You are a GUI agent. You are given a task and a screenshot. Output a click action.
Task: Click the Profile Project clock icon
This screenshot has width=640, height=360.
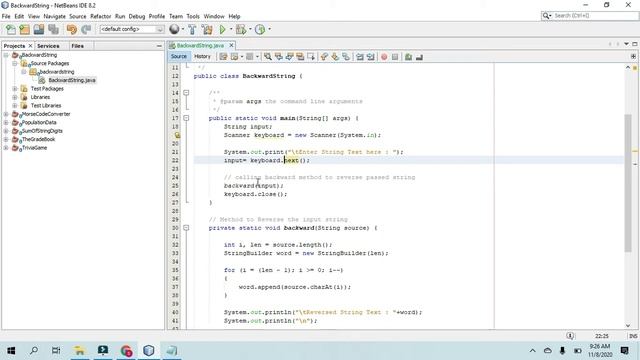[260, 29]
